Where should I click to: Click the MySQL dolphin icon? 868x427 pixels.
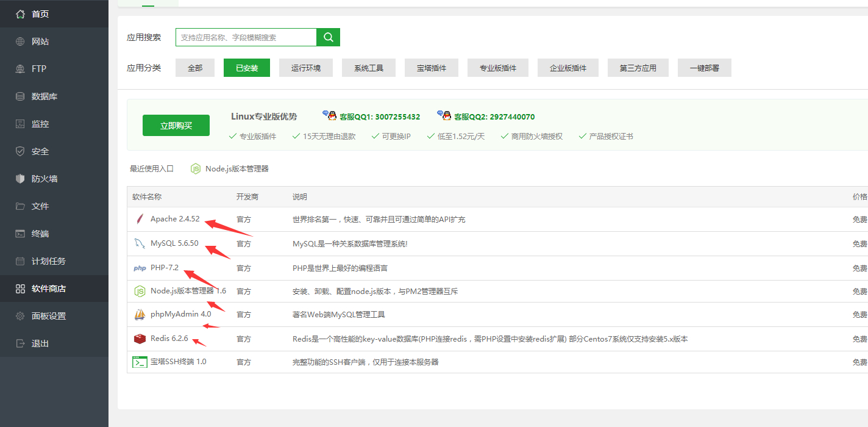tap(140, 243)
